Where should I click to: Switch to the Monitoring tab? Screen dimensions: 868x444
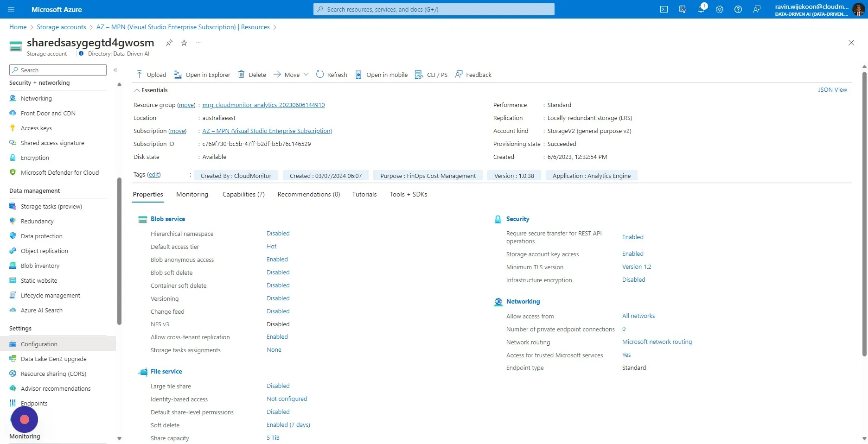[192, 194]
